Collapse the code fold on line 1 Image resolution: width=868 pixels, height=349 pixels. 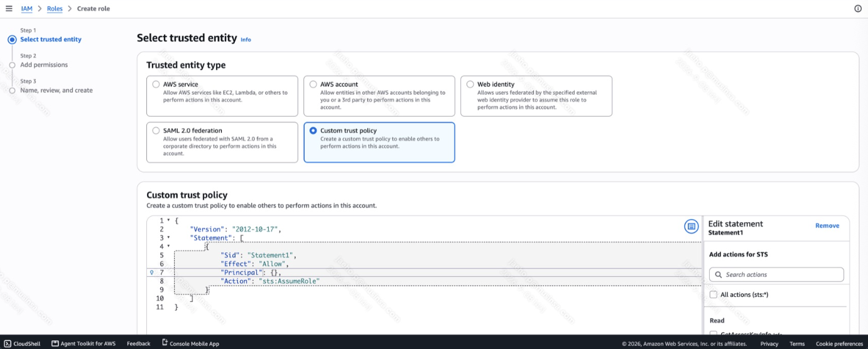point(168,220)
